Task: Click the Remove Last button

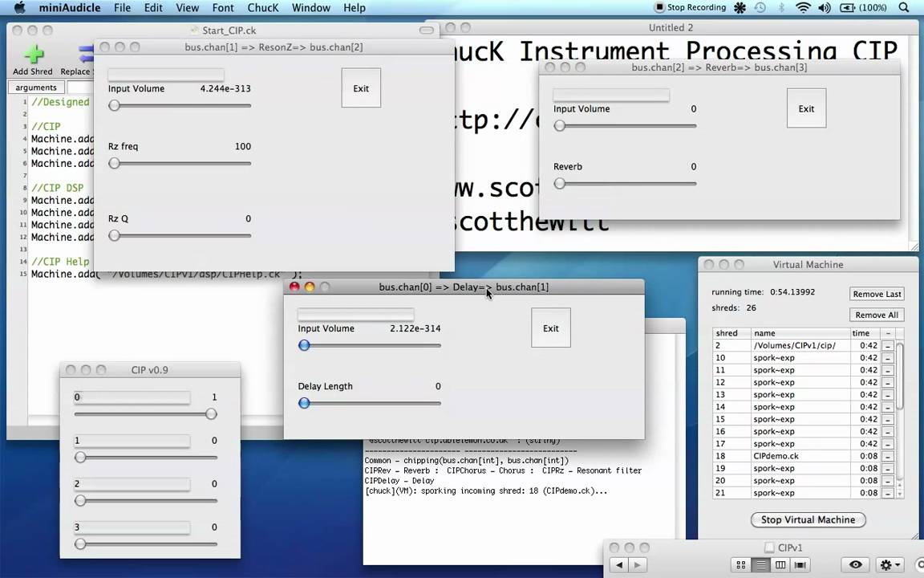Action: click(877, 294)
